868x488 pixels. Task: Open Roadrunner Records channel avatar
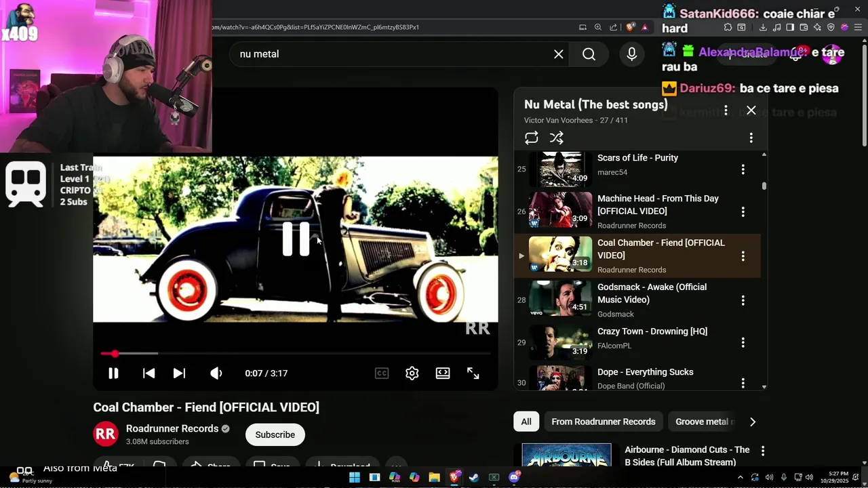coord(106,434)
